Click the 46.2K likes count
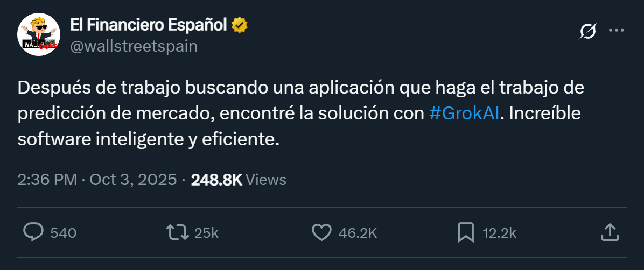644x270 pixels. tap(358, 233)
